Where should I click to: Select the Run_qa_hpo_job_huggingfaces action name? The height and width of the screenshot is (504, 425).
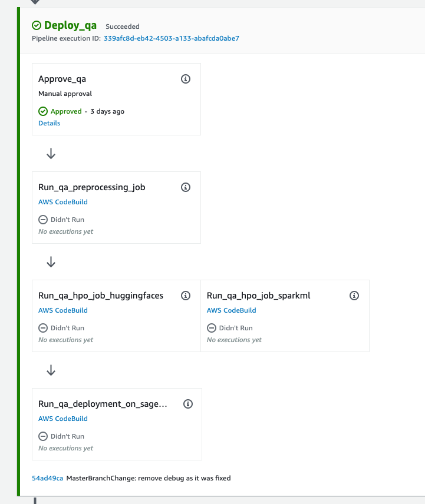(x=101, y=296)
